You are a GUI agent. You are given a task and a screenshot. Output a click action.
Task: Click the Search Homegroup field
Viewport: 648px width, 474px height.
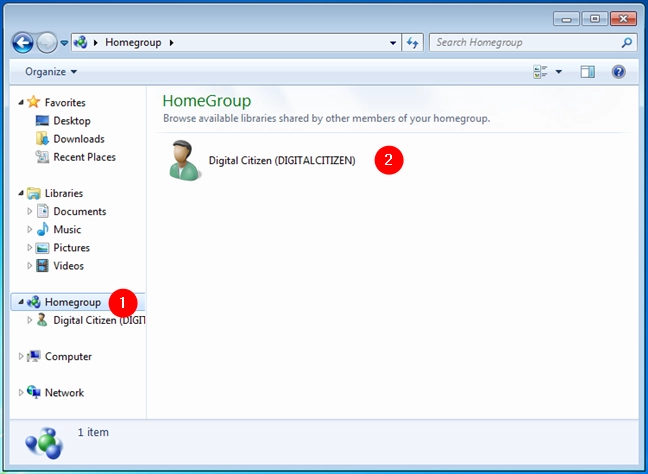[533, 43]
